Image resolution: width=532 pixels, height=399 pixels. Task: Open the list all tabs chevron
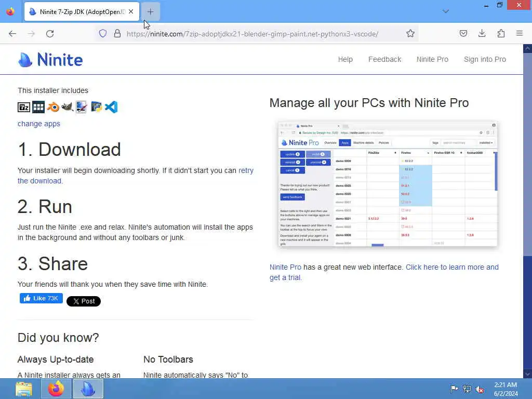point(446,11)
